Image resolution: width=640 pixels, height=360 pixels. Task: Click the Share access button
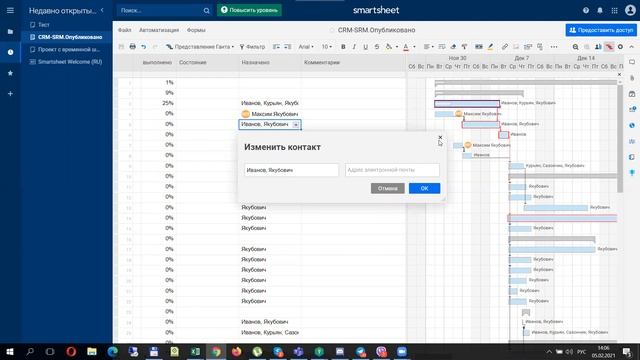[601, 30]
